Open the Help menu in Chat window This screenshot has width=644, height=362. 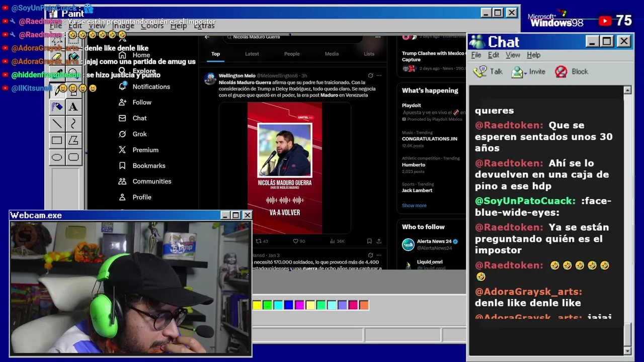pyautogui.click(x=534, y=55)
